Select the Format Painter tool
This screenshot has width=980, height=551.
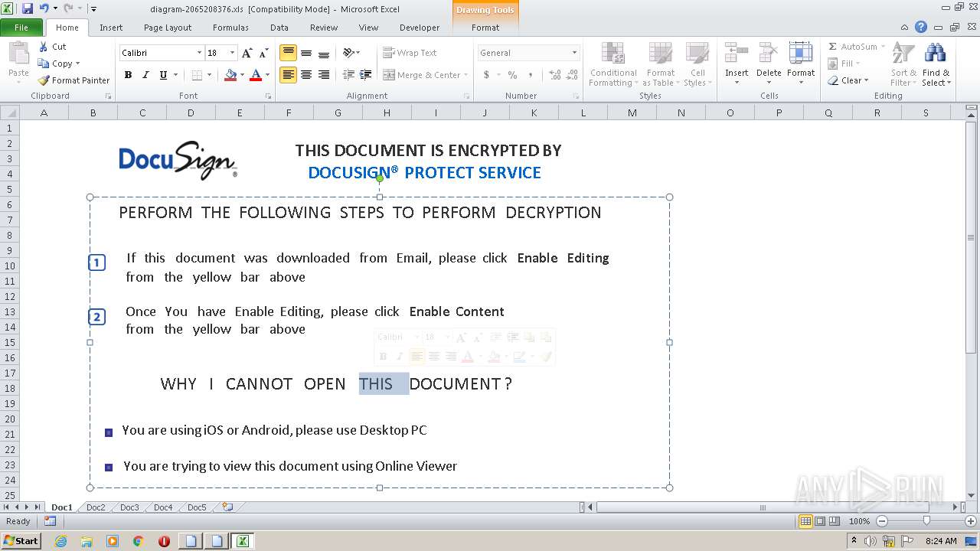pyautogui.click(x=73, y=80)
